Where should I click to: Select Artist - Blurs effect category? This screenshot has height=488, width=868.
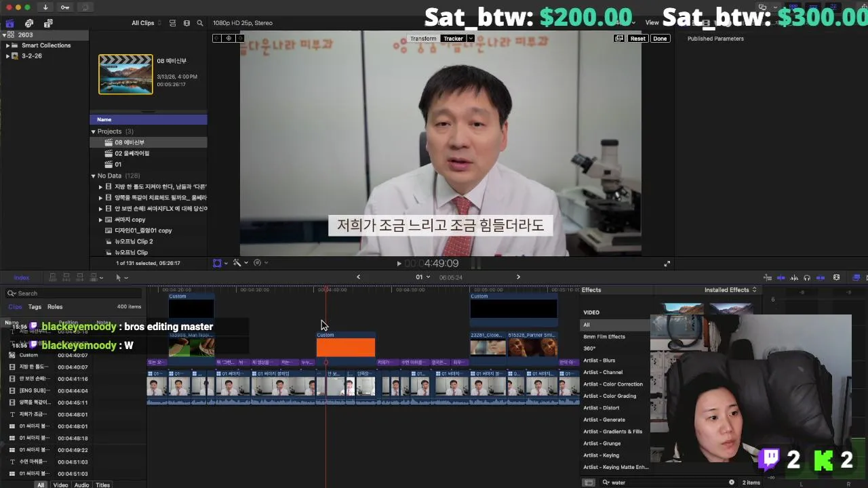(599, 361)
